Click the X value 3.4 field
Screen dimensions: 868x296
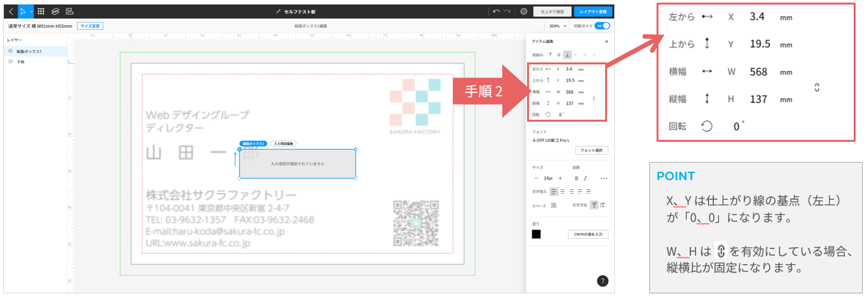(569, 68)
